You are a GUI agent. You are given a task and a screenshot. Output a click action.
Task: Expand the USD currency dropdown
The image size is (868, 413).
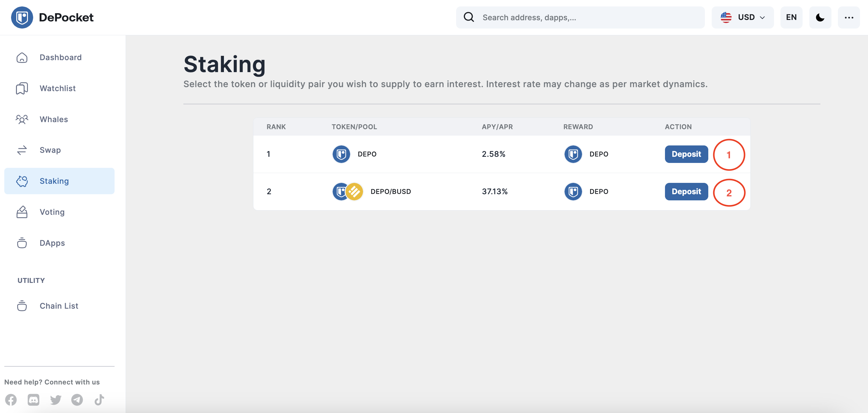pos(743,17)
